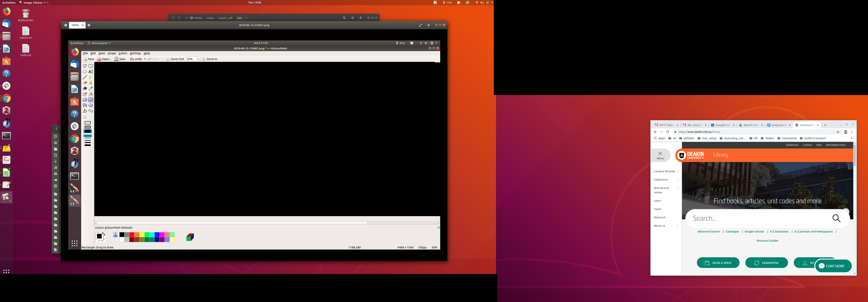Viewport: 868px width, 302px height.
Task: Zoom out in Image Viewer using the minus button
Action: click(x=65, y=25)
